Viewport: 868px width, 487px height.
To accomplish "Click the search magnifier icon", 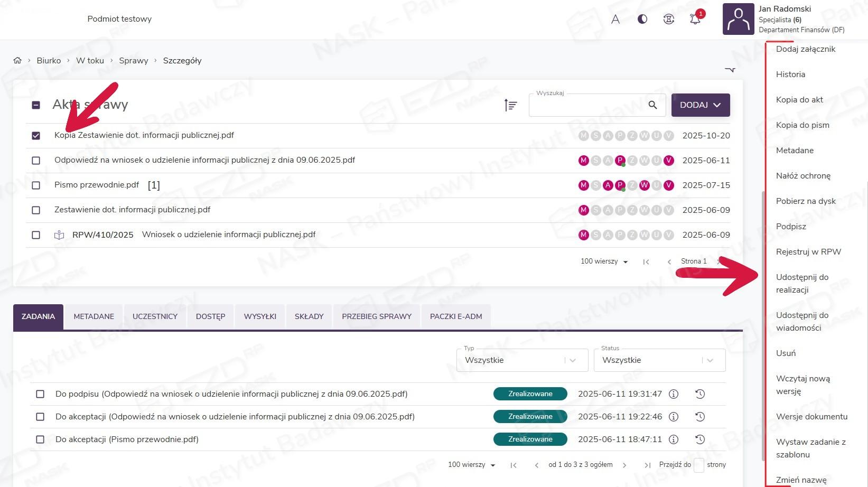I will tap(652, 105).
